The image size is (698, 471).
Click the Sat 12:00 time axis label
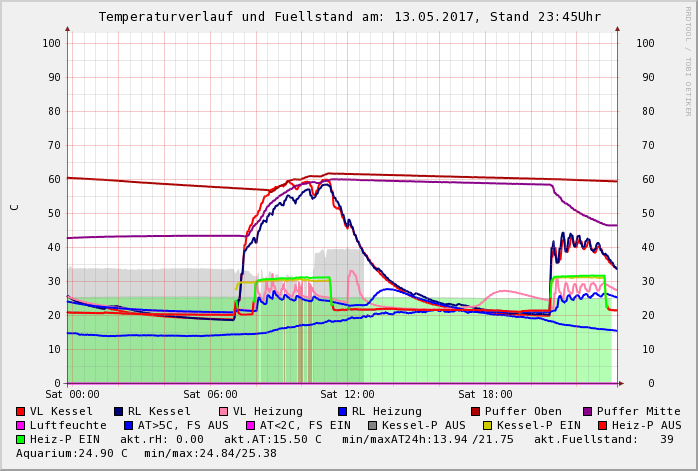(347, 395)
